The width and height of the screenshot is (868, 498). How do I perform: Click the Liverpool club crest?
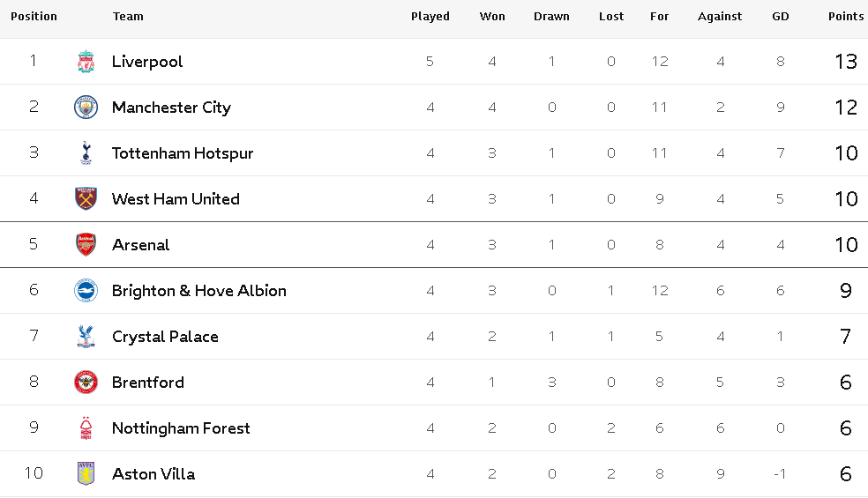tap(86, 62)
